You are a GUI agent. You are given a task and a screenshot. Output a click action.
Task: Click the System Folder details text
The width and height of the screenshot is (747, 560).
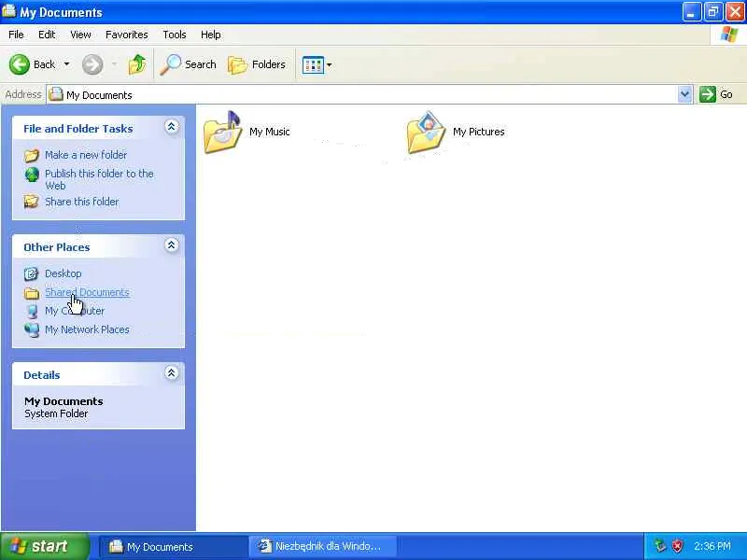[56, 413]
